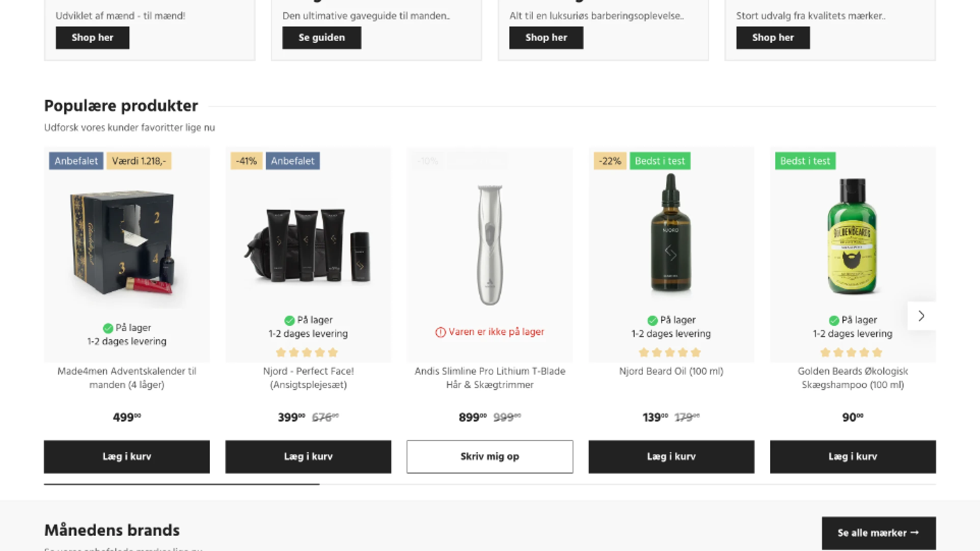This screenshot has height=551, width=980.
Task: Click the Golden Beards shampoo star rating
Action: coord(852,352)
